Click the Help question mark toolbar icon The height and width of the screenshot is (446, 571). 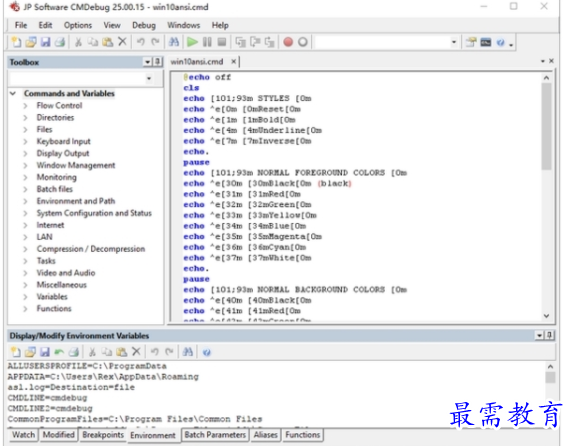coord(501,43)
